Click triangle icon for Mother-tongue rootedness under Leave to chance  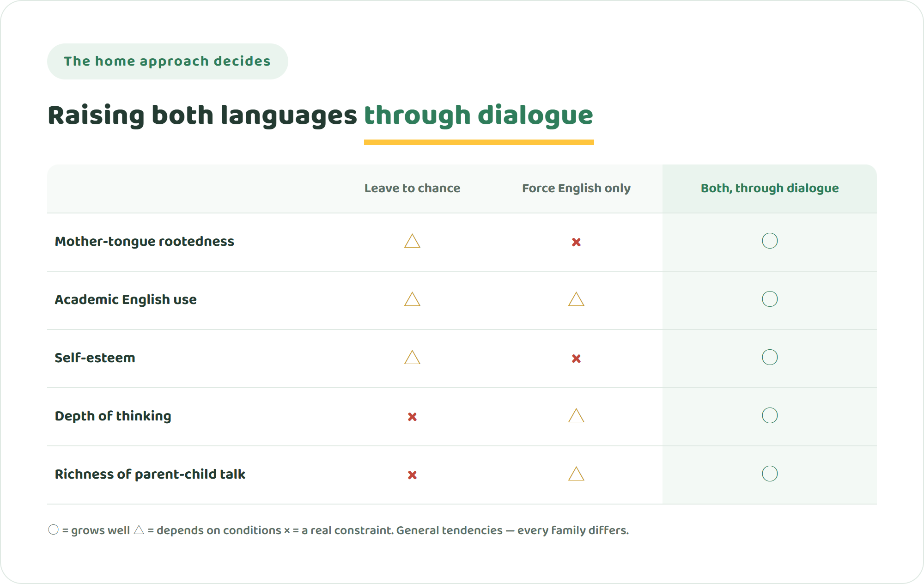click(412, 241)
